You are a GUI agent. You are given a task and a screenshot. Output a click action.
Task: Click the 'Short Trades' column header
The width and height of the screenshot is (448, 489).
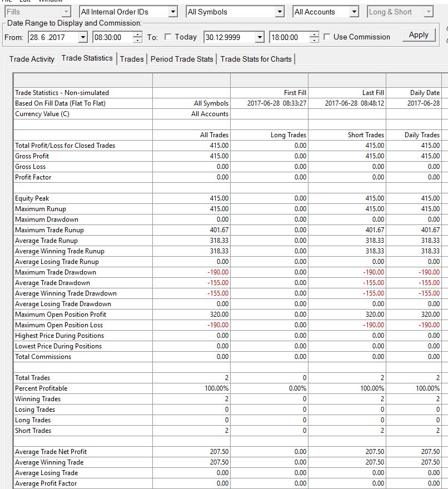click(x=366, y=135)
